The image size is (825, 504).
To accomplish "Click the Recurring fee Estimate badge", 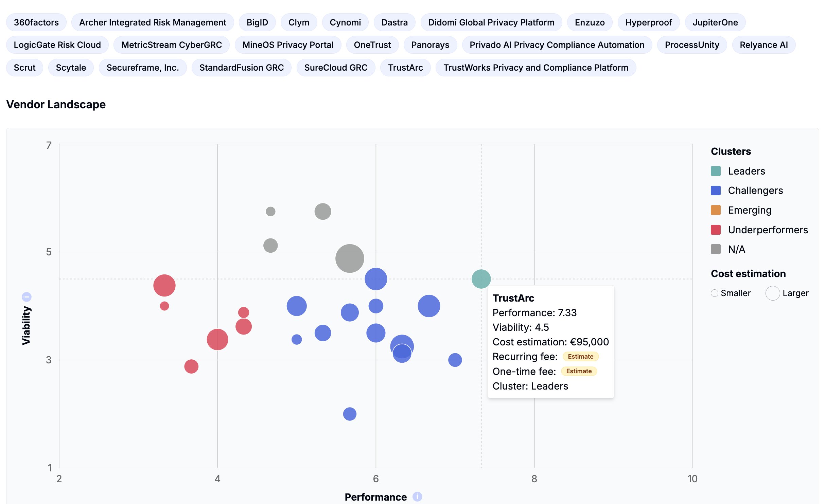I will pos(580,356).
